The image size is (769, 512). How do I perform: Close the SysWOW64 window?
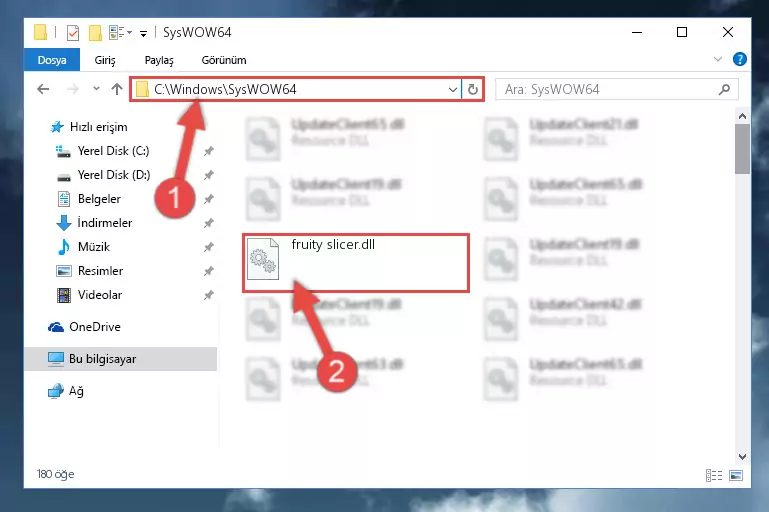pyautogui.click(x=728, y=32)
